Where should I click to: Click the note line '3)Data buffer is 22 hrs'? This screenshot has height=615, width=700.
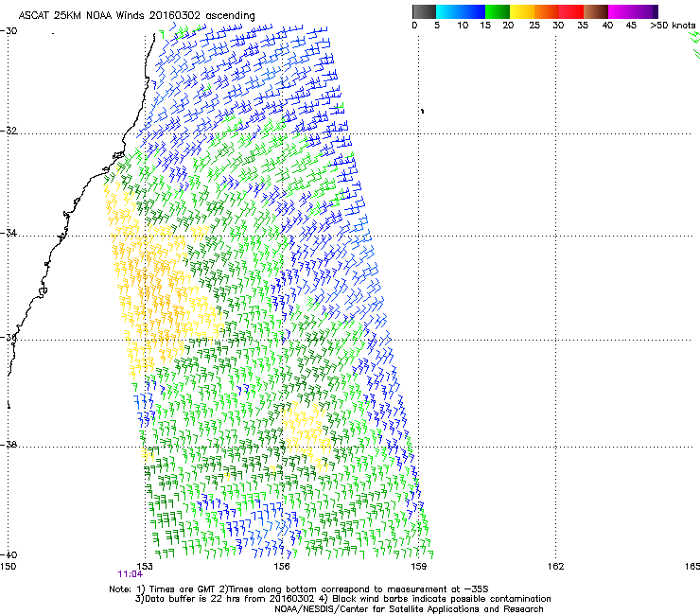tap(342, 599)
